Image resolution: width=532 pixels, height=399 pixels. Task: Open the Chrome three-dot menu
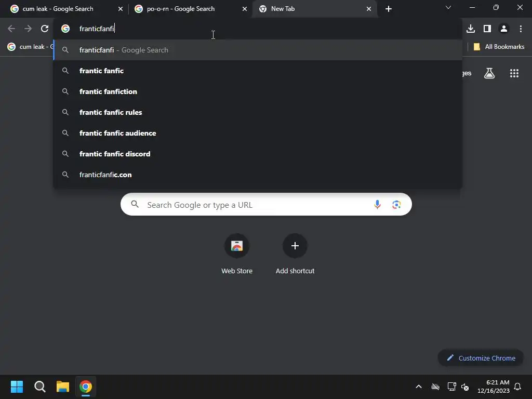pyautogui.click(x=521, y=29)
